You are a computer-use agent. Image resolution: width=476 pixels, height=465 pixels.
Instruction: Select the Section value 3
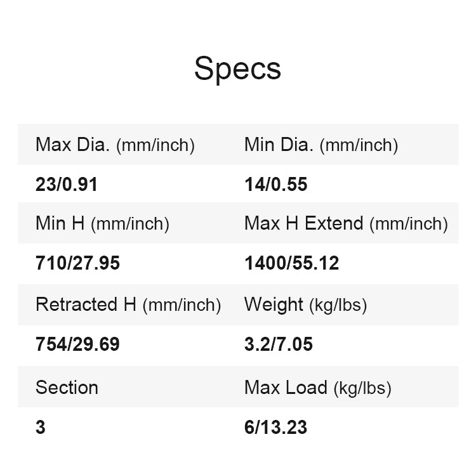click(41, 428)
